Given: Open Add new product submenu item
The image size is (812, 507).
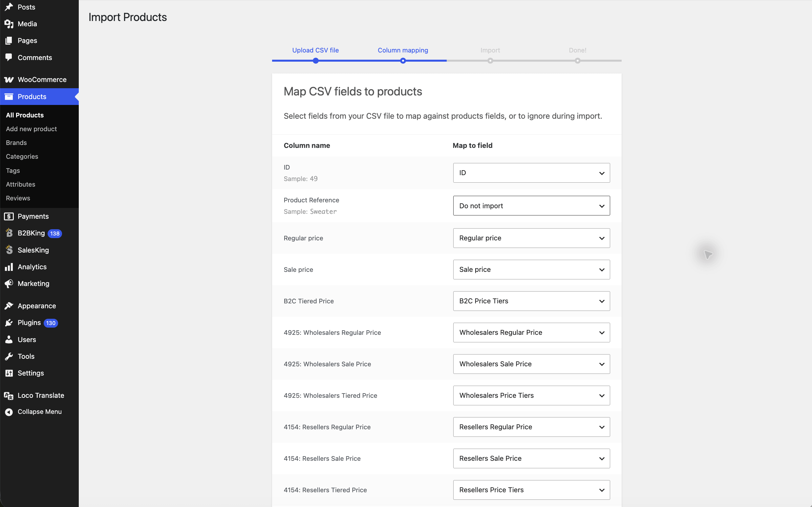Looking at the screenshot, I should 31,129.
